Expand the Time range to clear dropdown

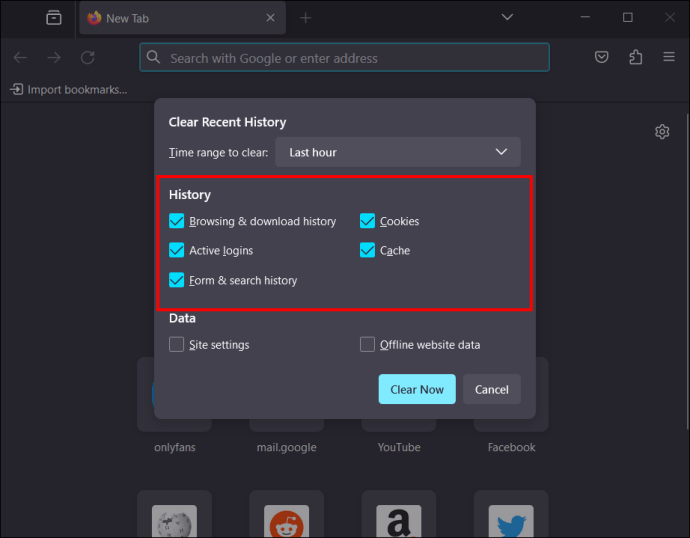click(398, 152)
